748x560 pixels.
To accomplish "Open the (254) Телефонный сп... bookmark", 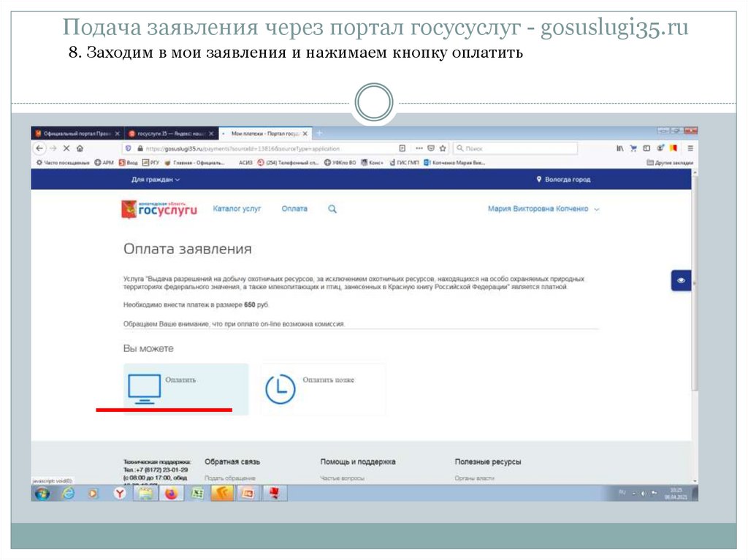I will coord(288,163).
